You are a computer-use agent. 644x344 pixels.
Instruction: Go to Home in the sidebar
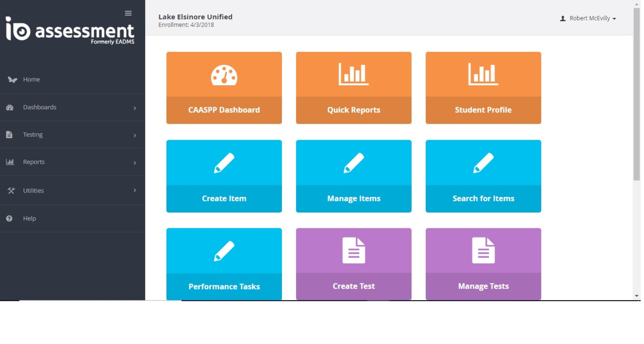tap(31, 80)
